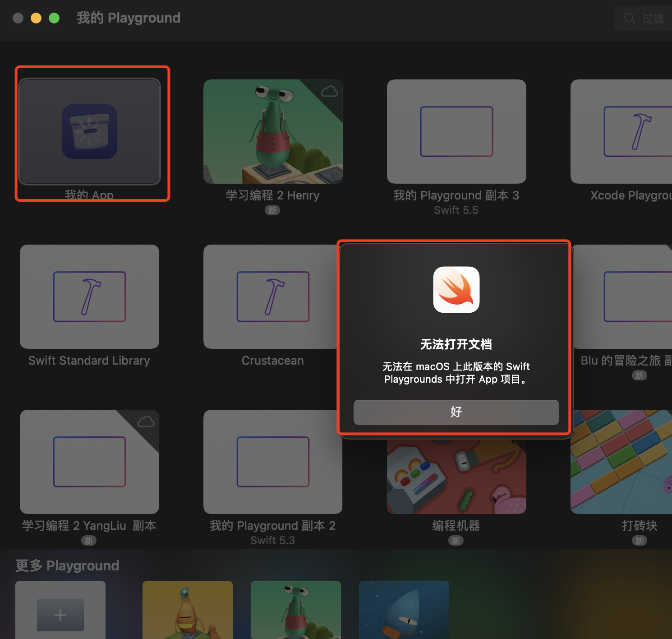Open the Blu 的冒险之旅 playground
Image resolution: width=672 pixels, height=639 pixels.
[622, 296]
